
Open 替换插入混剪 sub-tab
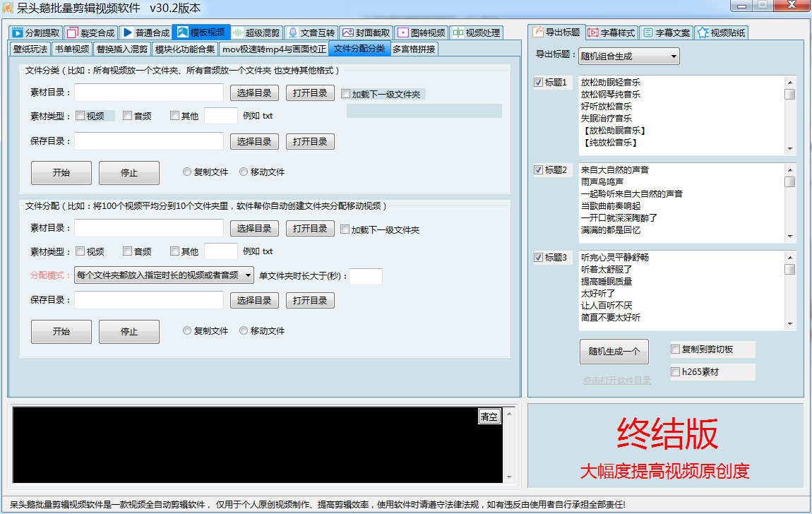point(122,49)
